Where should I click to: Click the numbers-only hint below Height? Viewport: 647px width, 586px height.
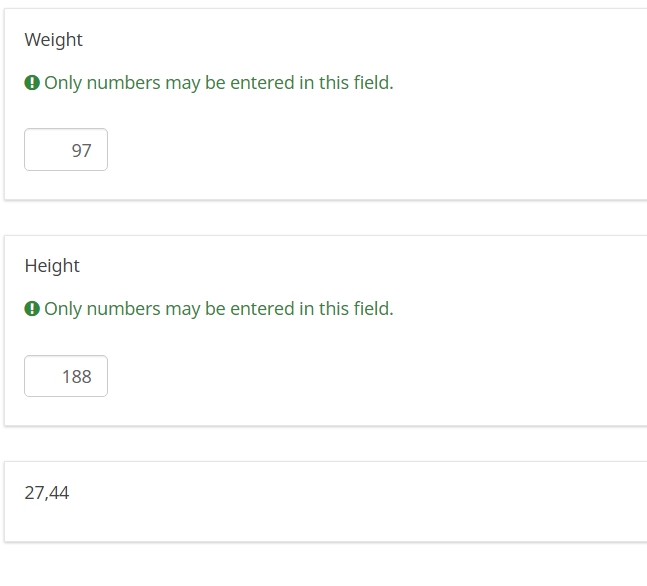tap(218, 309)
